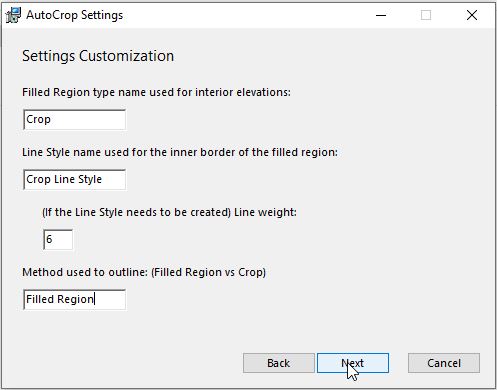Go to previous step with Back
Image resolution: width=497 pixels, height=390 pixels.
click(279, 363)
